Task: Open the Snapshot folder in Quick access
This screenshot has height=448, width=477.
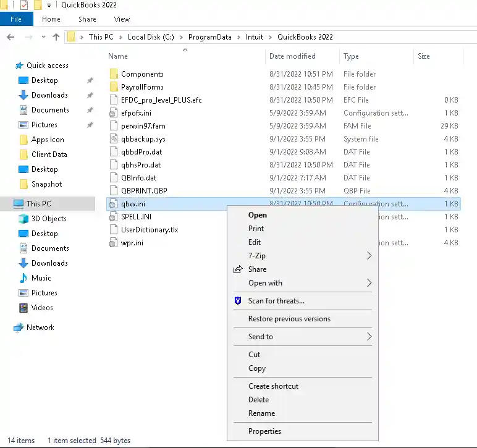Action: [x=46, y=184]
